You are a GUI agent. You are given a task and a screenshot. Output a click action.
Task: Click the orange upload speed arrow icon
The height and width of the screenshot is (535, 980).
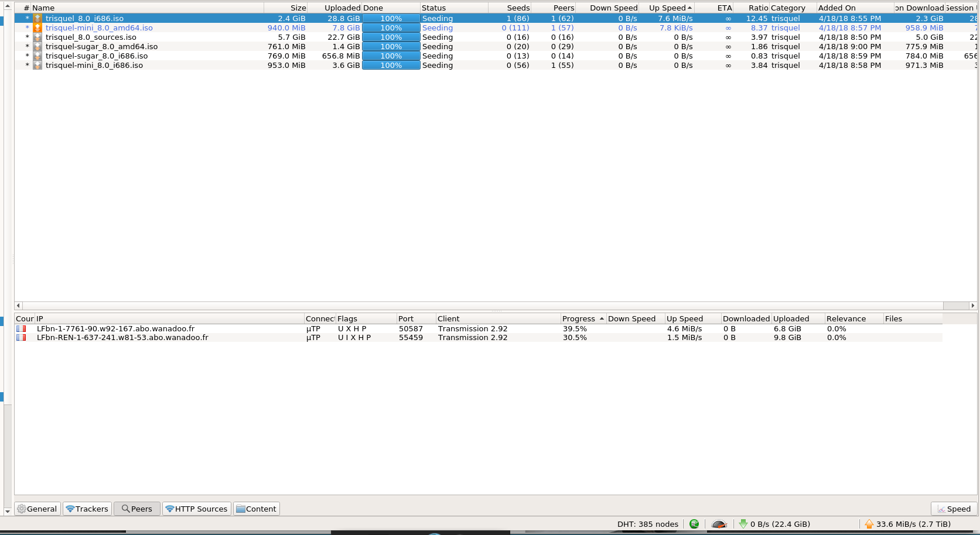[x=869, y=524]
